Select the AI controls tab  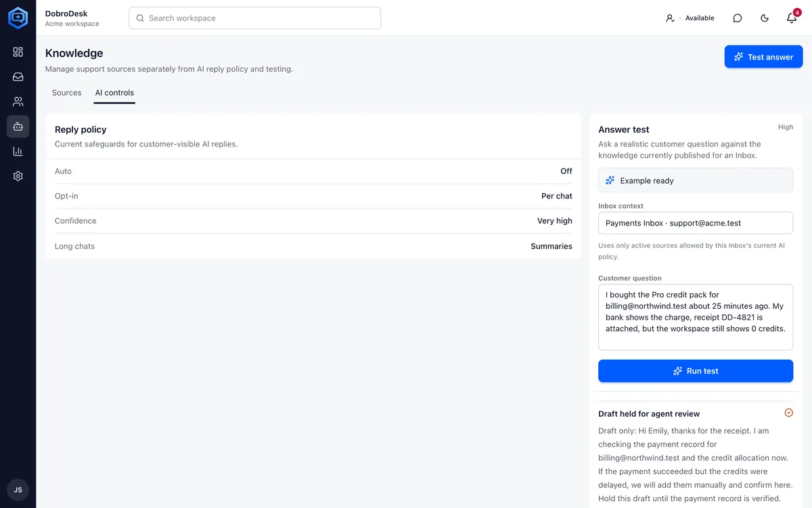pos(114,93)
